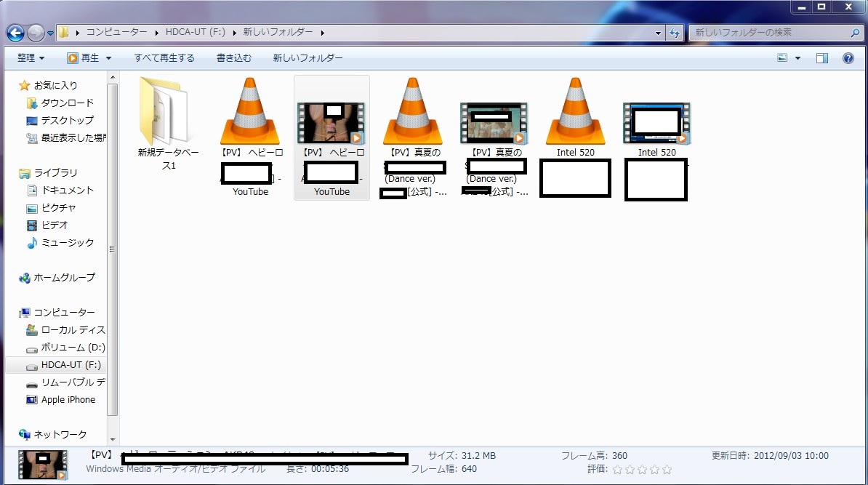This screenshot has height=485, width=868.
Task: Click the details pane video preview thumbnail
Action: coord(43,465)
